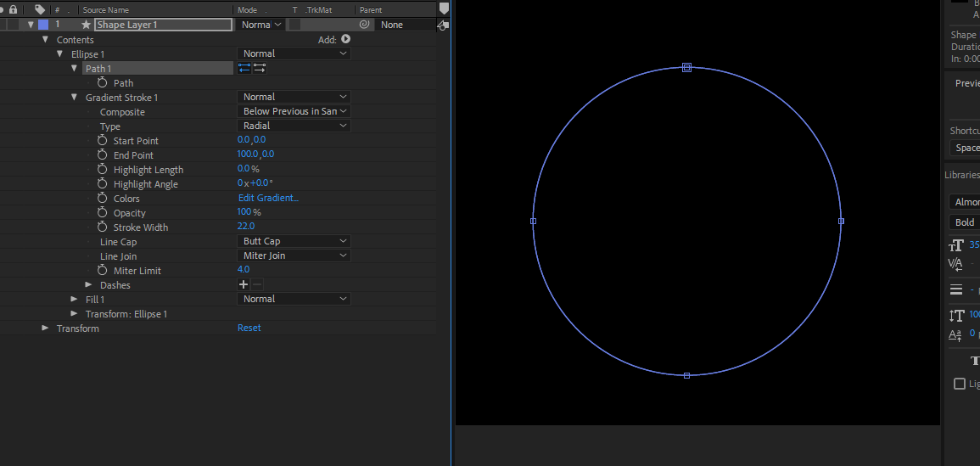This screenshot has height=466, width=980.
Task: Collapse the Contents group
Action: pyautogui.click(x=45, y=39)
